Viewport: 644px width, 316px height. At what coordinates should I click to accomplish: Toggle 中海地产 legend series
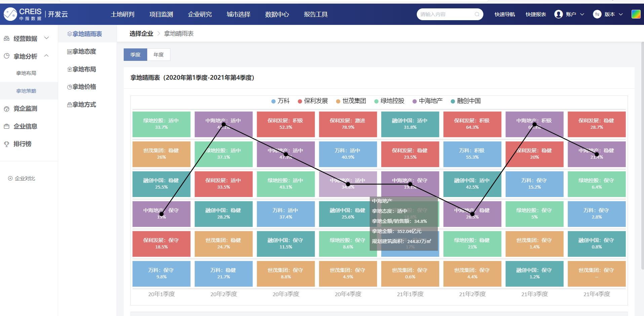tap(428, 101)
